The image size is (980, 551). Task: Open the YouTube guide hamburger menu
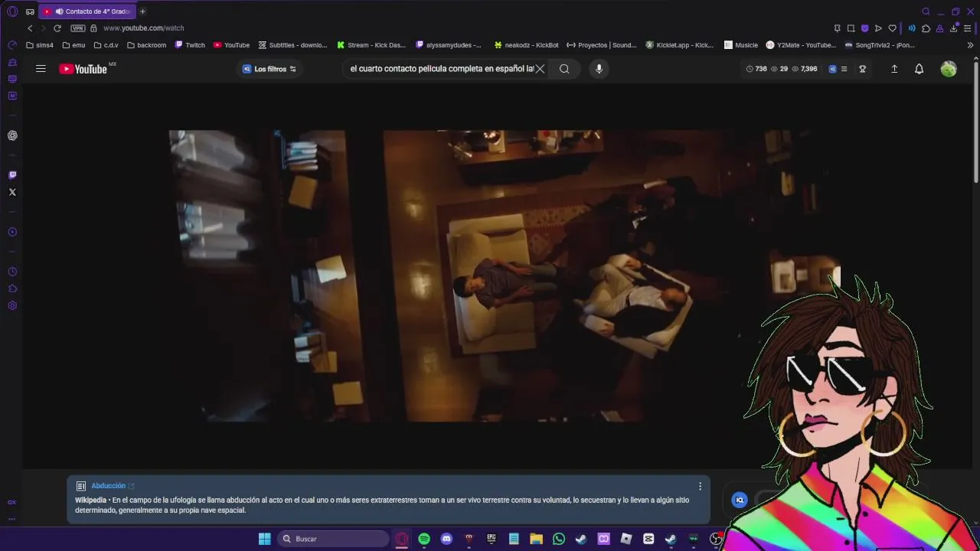[x=41, y=69]
